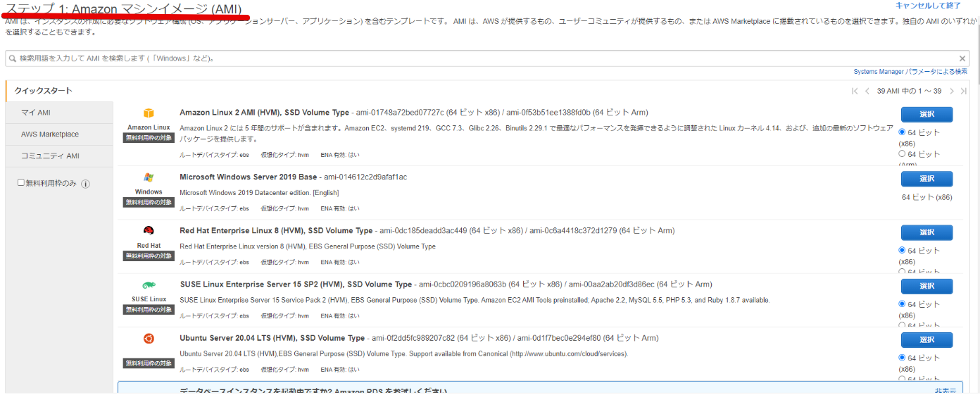Click the Windows logo icon
This screenshot has height=402, width=980.
149,177
